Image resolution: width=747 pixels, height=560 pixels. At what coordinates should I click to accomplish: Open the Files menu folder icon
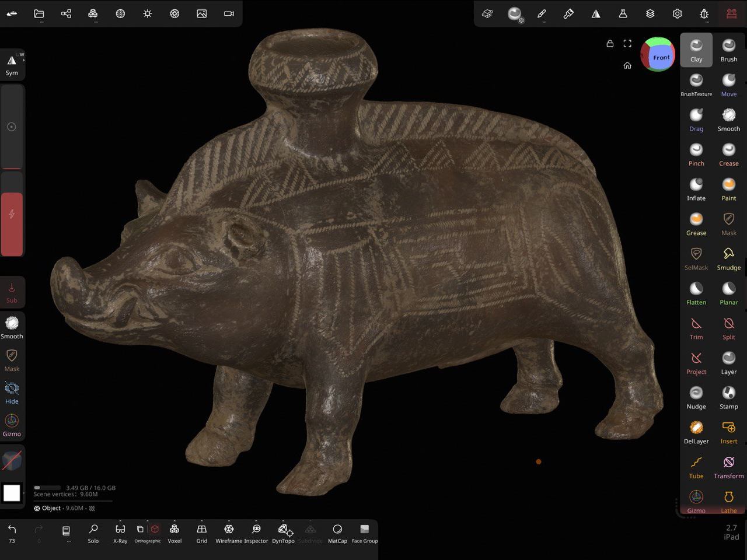(39, 13)
